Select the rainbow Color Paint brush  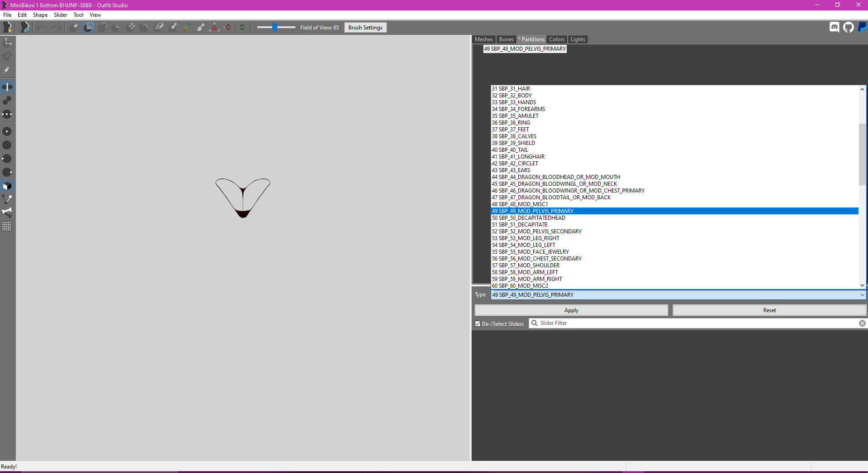187,27
